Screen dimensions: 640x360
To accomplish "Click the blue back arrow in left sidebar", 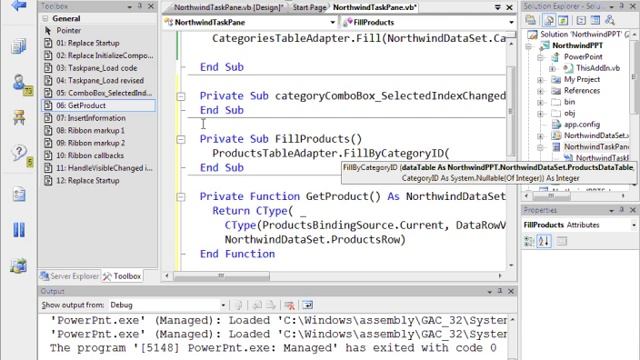I will point(19,5).
